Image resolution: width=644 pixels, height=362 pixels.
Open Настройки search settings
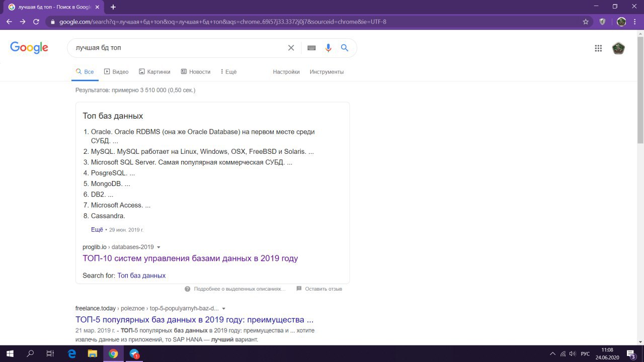(x=286, y=72)
